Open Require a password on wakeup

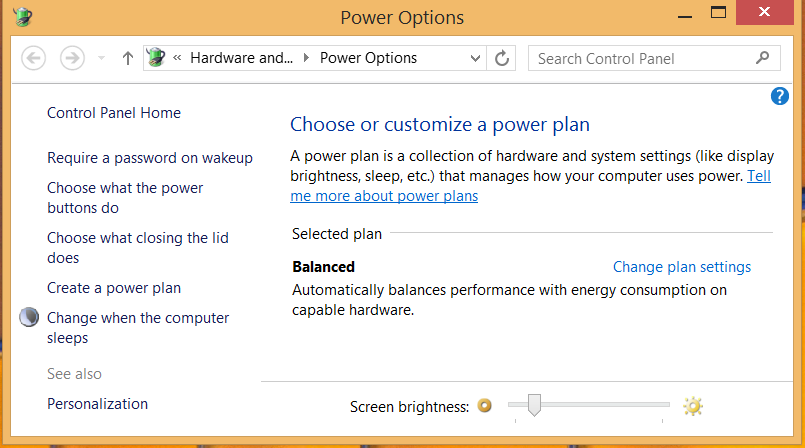150,158
